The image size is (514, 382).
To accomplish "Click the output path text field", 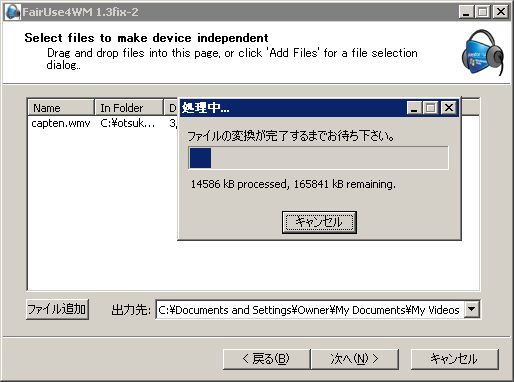I will click(x=310, y=310).
